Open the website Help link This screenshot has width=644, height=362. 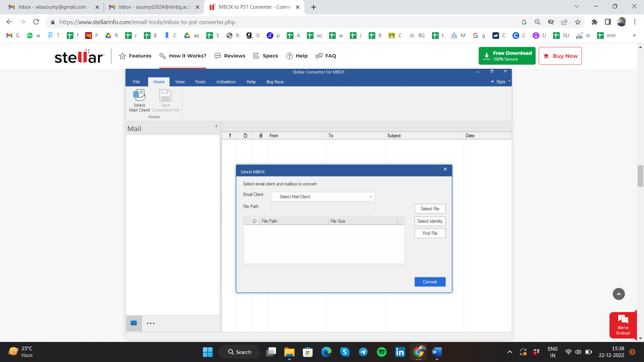tap(297, 56)
